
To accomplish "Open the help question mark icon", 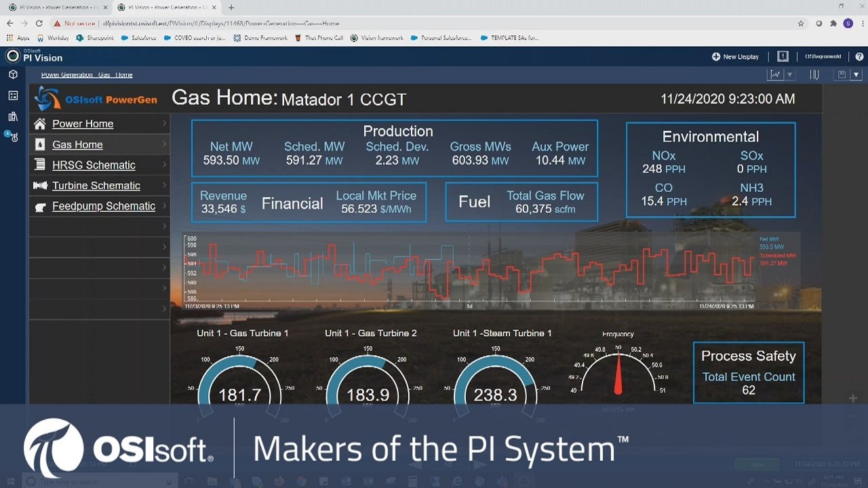I will (x=859, y=57).
